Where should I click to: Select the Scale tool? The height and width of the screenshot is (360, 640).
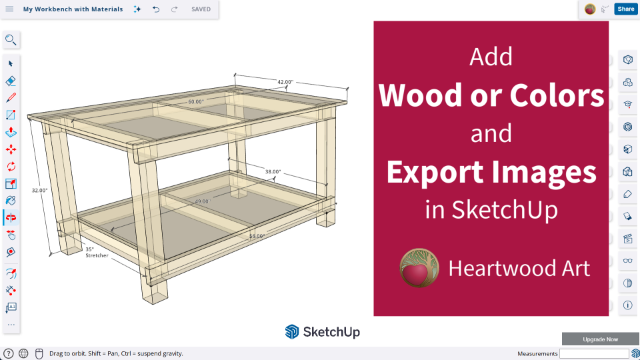[x=11, y=184]
